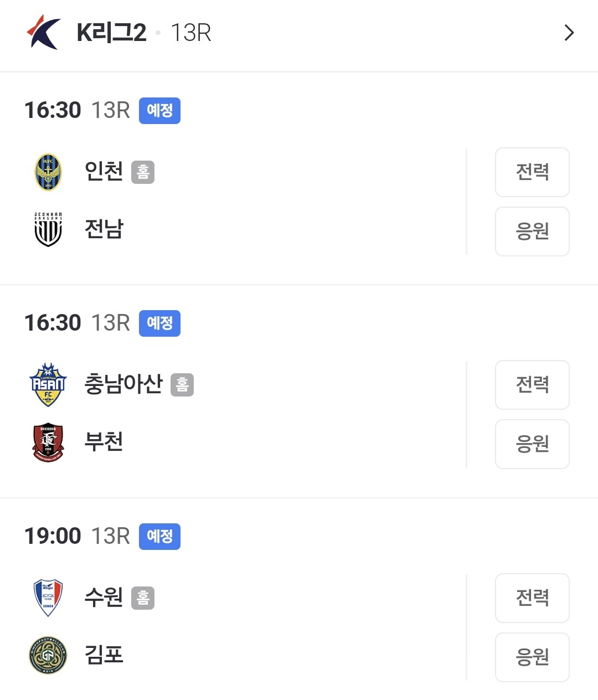The image size is (598, 700).
Task: Expand K리그2 section with right chevron
Action: (569, 33)
